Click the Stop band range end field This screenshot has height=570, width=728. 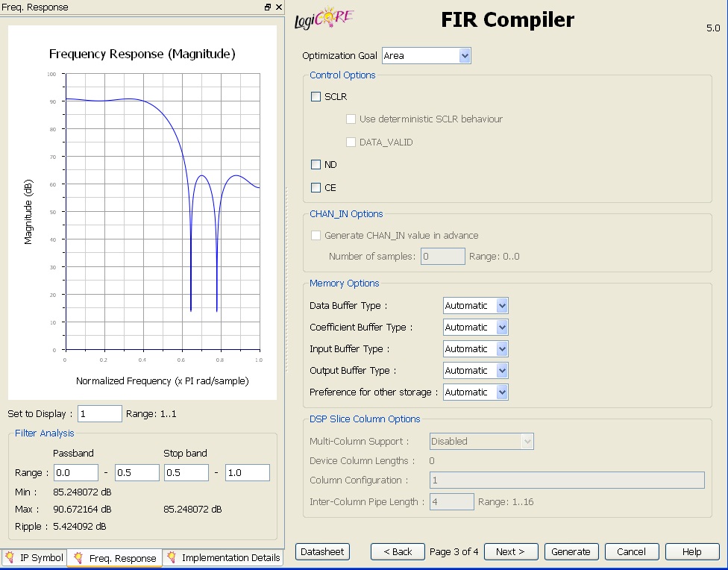click(x=248, y=472)
